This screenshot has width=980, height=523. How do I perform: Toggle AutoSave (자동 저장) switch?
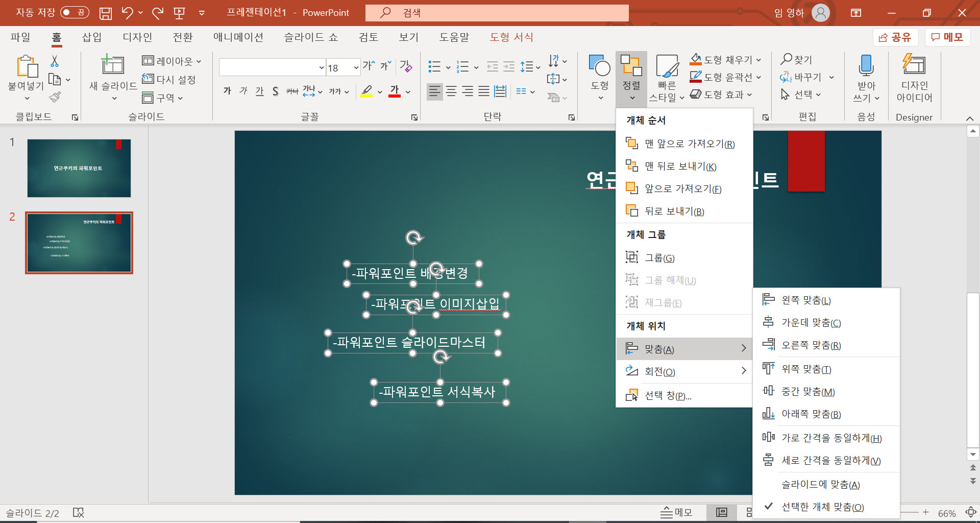click(x=75, y=12)
